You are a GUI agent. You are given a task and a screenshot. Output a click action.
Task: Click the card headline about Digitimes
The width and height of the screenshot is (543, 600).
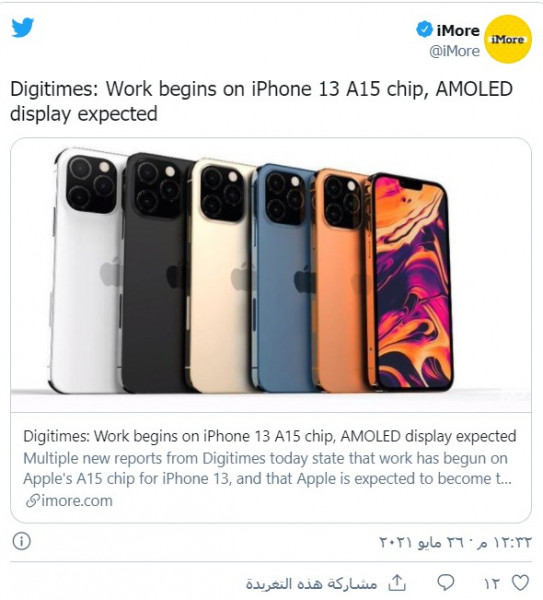coord(270,436)
